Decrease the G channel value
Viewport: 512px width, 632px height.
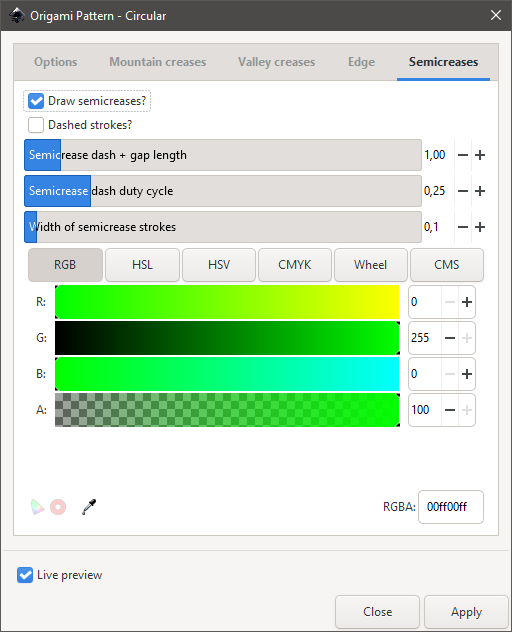(x=450, y=338)
